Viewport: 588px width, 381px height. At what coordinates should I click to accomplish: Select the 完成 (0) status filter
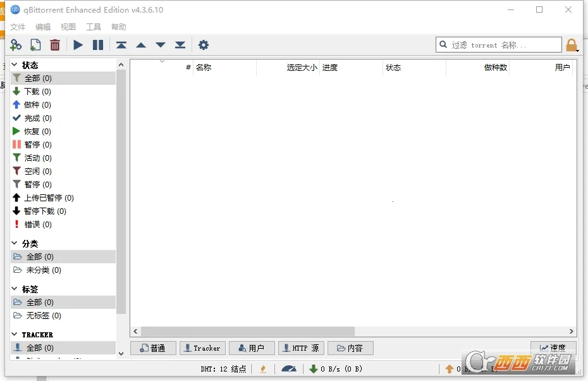pyautogui.click(x=34, y=118)
